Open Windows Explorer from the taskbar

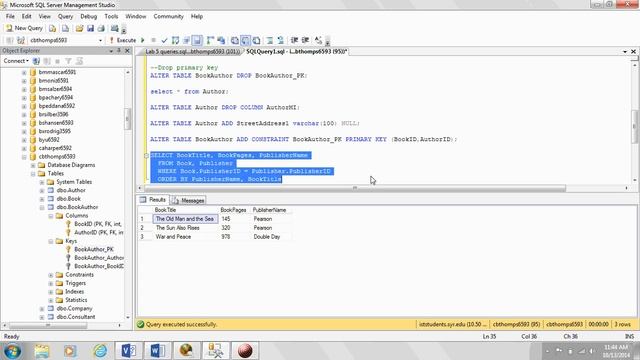[x=41, y=351]
